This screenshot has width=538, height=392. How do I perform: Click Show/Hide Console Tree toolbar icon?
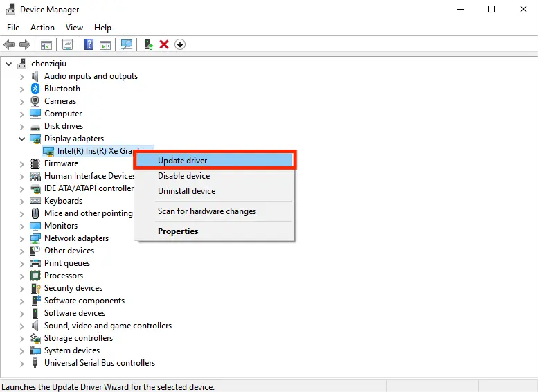pyautogui.click(x=46, y=44)
